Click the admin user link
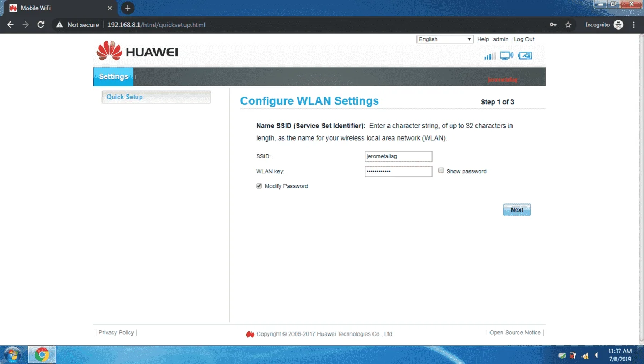Screen dimensions: 644x364 (501, 39)
